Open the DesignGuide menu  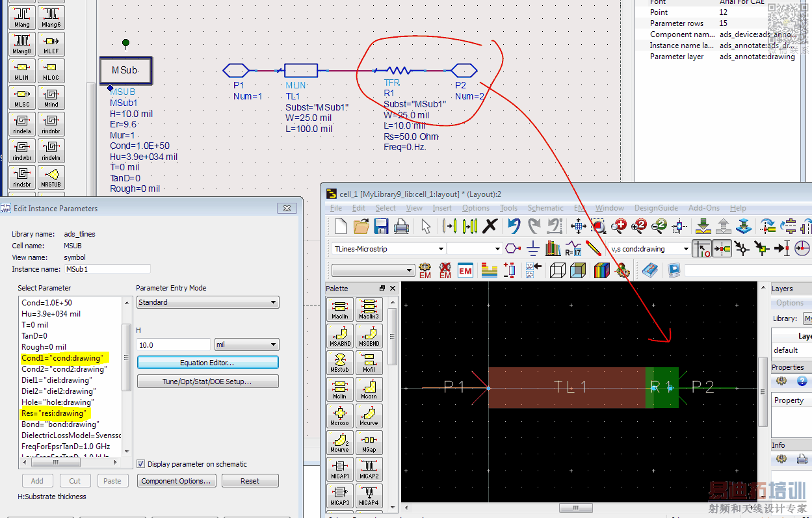coord(655,208)
